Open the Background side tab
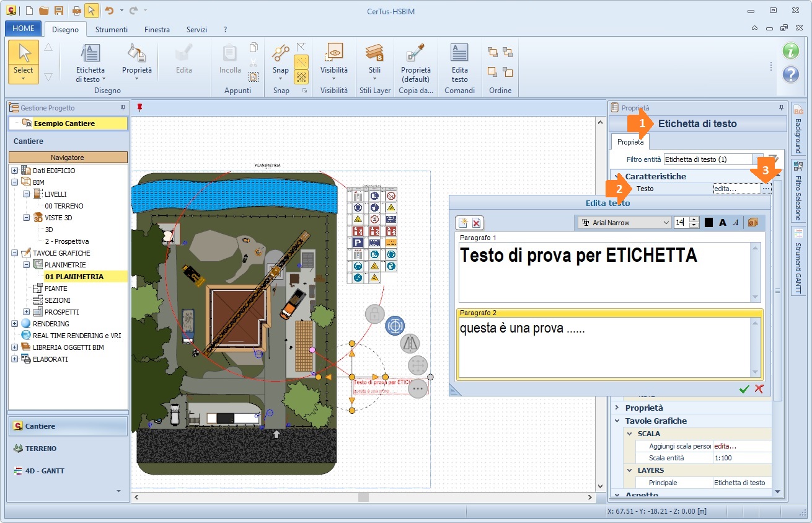 click(798, 130)
